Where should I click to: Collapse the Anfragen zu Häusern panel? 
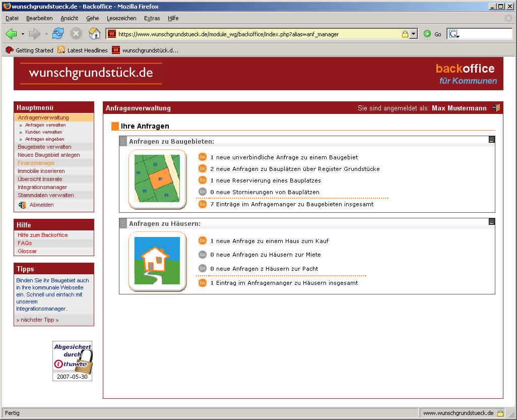(492, 222)
